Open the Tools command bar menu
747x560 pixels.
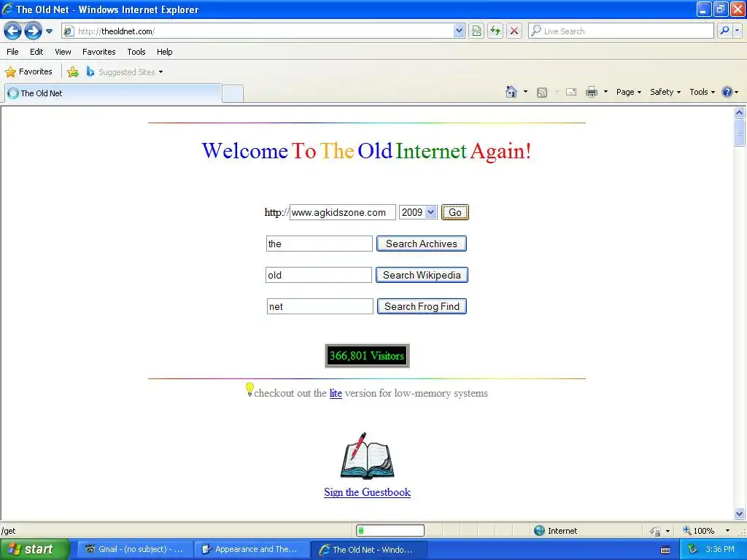click(703, 92)
